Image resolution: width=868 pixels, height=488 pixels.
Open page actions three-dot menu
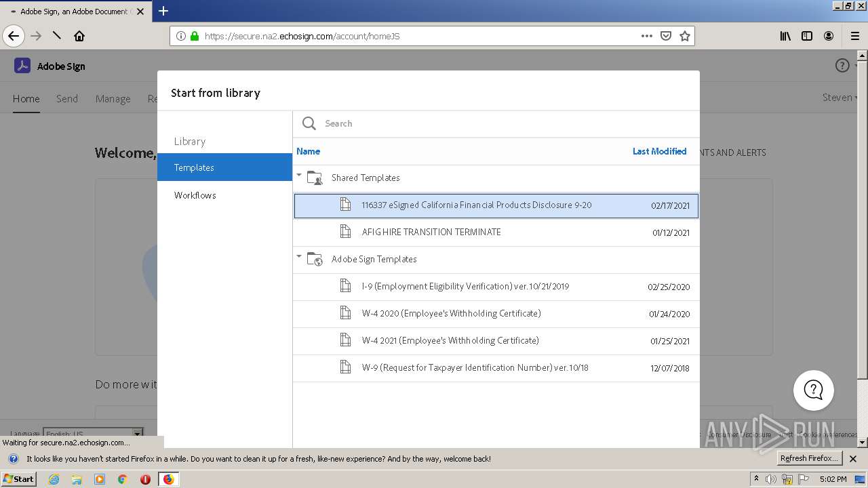click(x=647, y=36)
